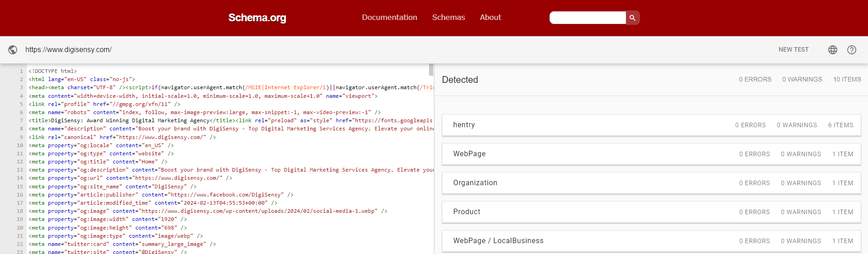Expand the hentry detected item
Viewport: 868px width, 254px height.
click(651, 125)
